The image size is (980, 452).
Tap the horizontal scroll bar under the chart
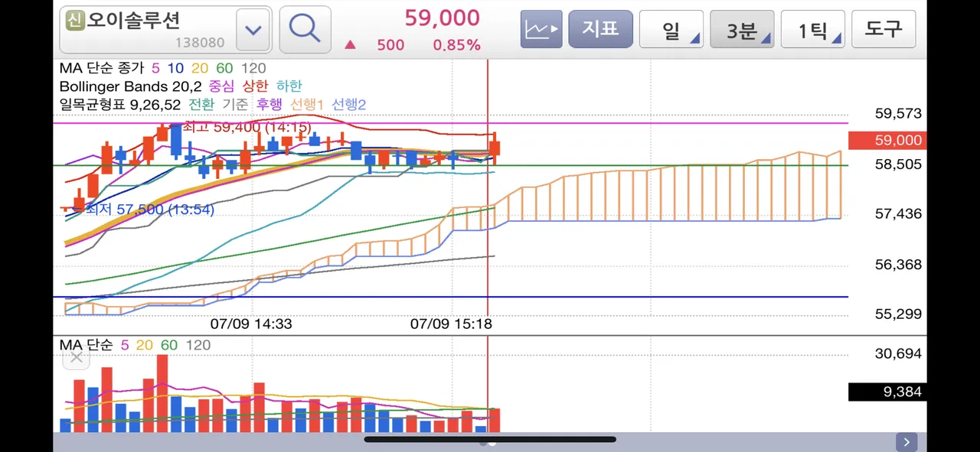(x=490, y=440)
